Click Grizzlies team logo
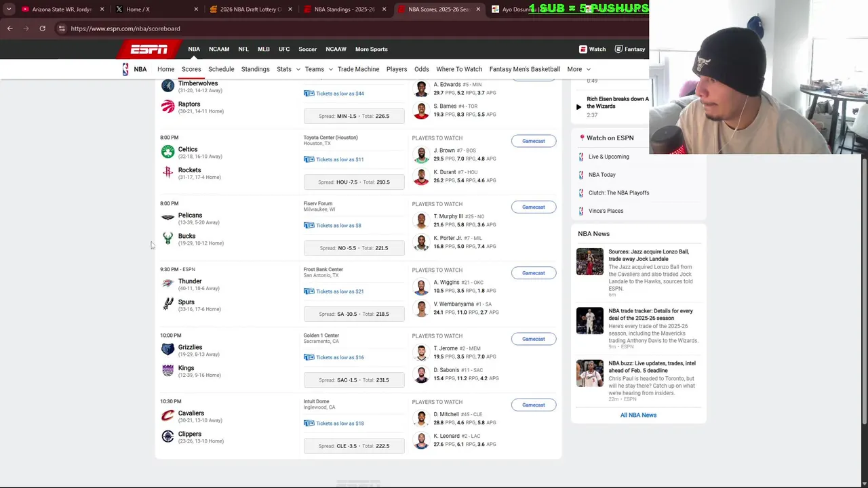The image size is (868, 488). pyautogui.click(x=167, y=349)
